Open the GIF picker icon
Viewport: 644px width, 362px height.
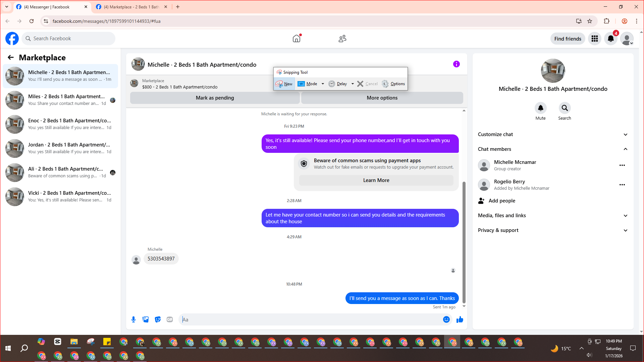170,319
